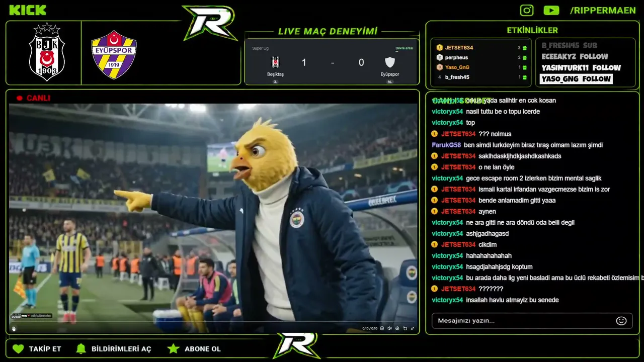Click the green heart follow icon
This screenshot has width=644, height=362.
click(x=18, y=348)
